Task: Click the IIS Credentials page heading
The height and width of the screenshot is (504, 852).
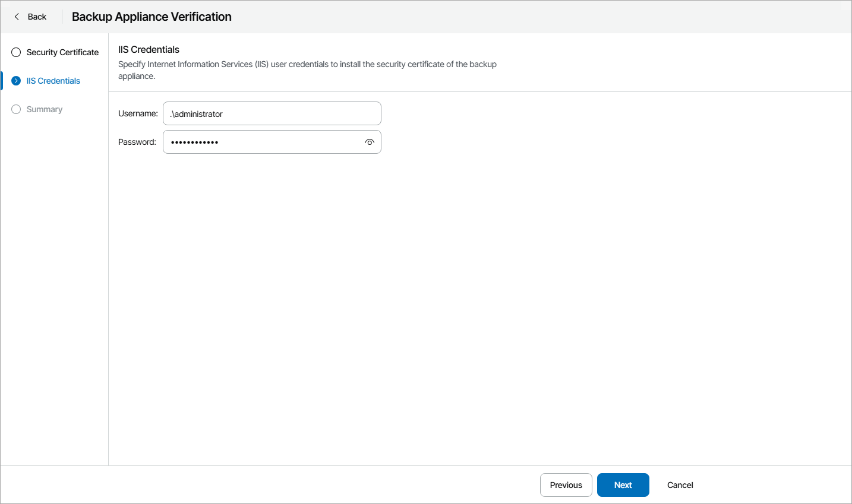Action: tap(148, 49)
